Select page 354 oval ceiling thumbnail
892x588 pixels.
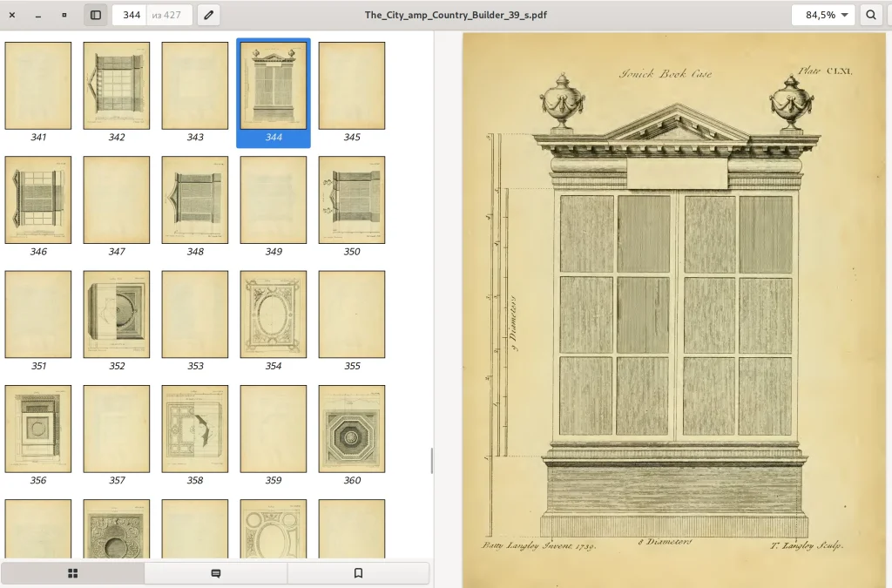[x=274, y=314]
